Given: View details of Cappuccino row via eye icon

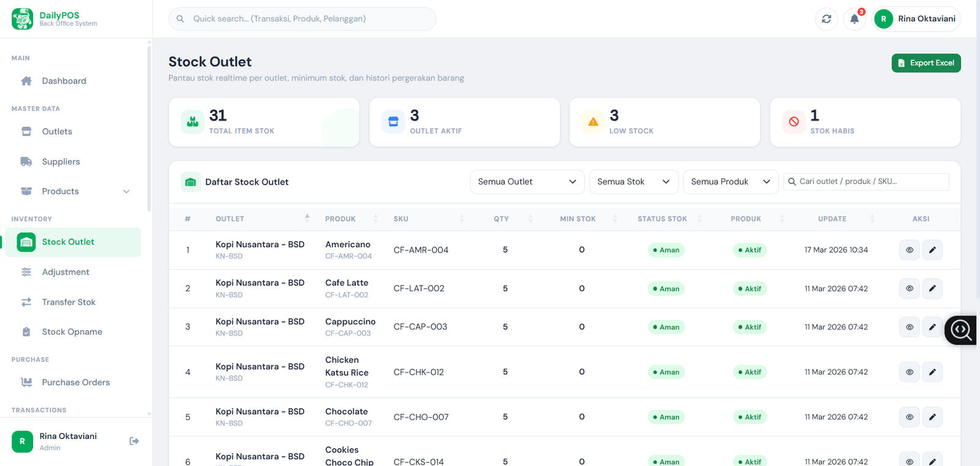Looking at the screenshot, I should tap(910, 327).
